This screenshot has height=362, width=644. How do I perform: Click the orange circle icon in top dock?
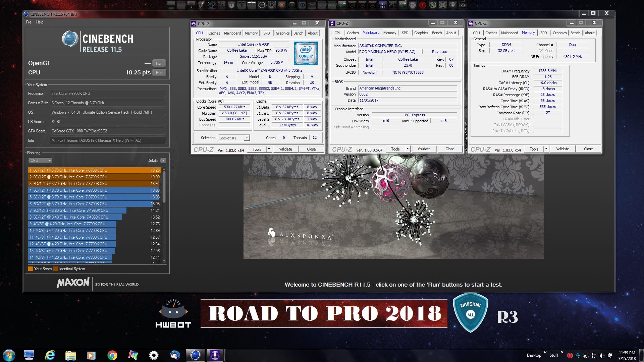282,5
